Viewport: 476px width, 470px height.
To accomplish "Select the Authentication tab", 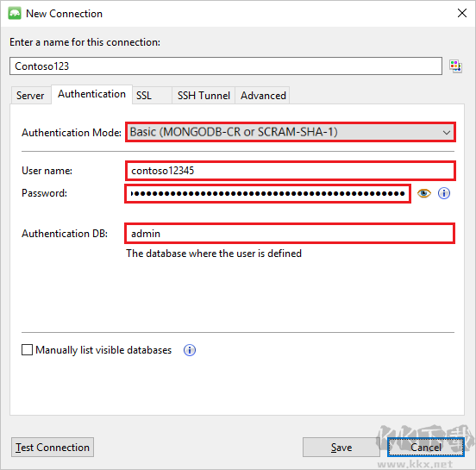I will pos(91,94).
